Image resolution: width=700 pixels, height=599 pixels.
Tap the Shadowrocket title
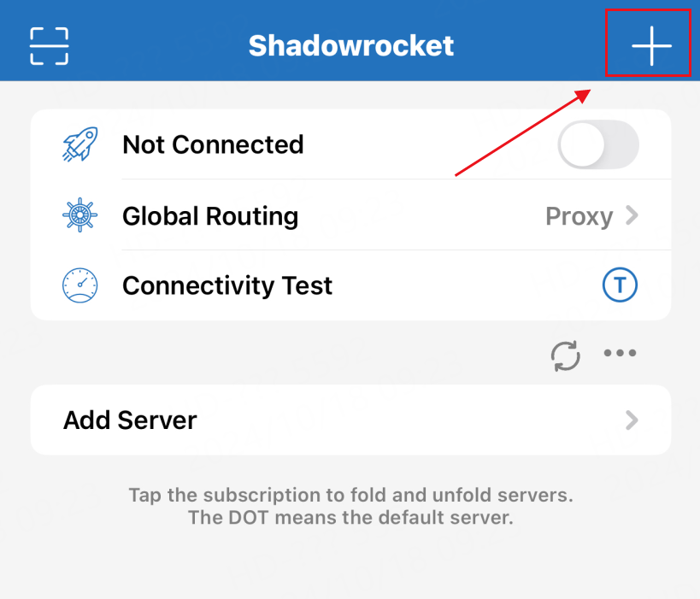tap(351, 45)
